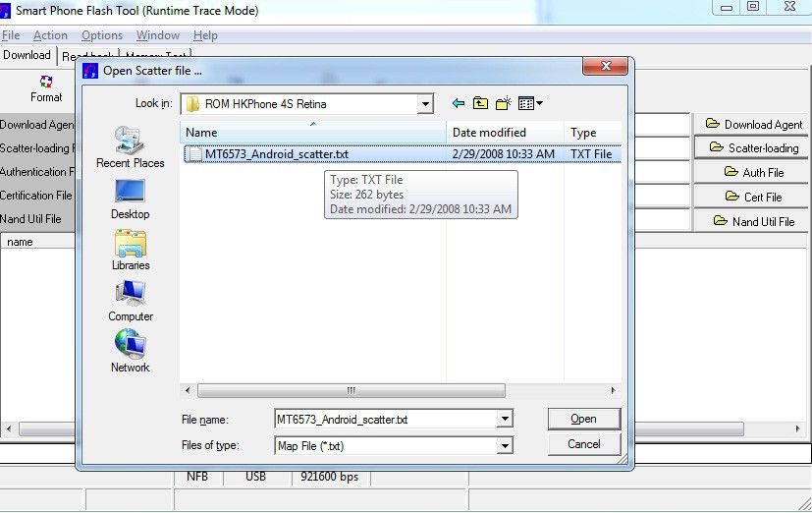Click the USB status bar entry
812x513 pixels.
pos(255,477)
